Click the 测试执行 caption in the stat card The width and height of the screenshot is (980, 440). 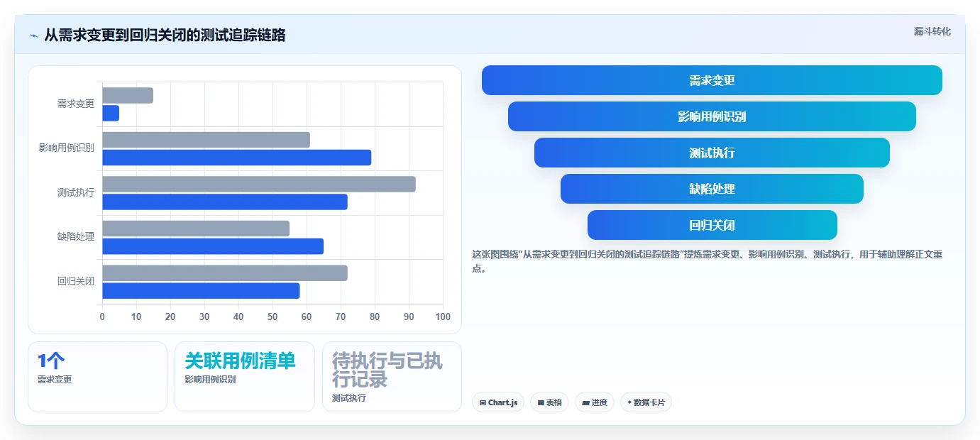pyautogui.click(x=349, y=398)
